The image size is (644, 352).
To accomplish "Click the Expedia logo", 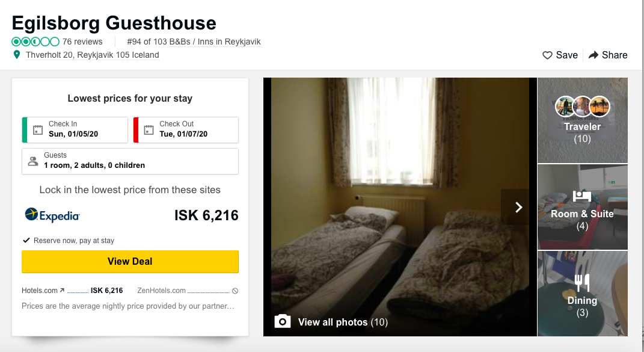I will (52, 215).
